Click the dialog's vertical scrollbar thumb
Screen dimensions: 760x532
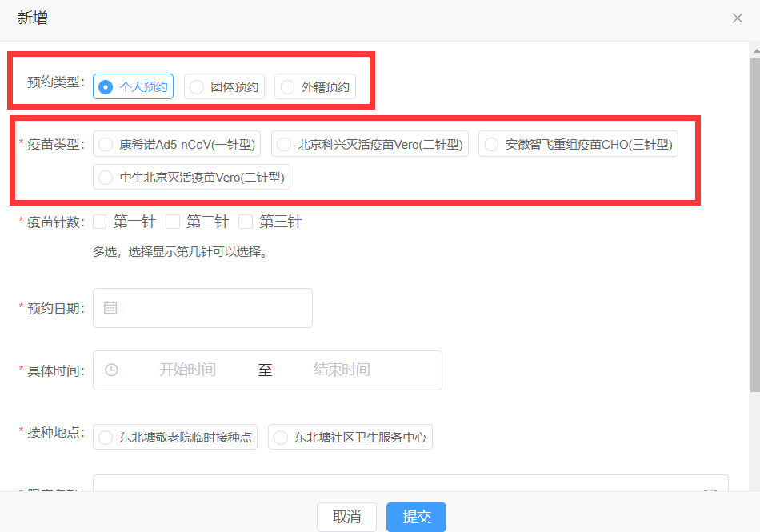pos(754,225)
